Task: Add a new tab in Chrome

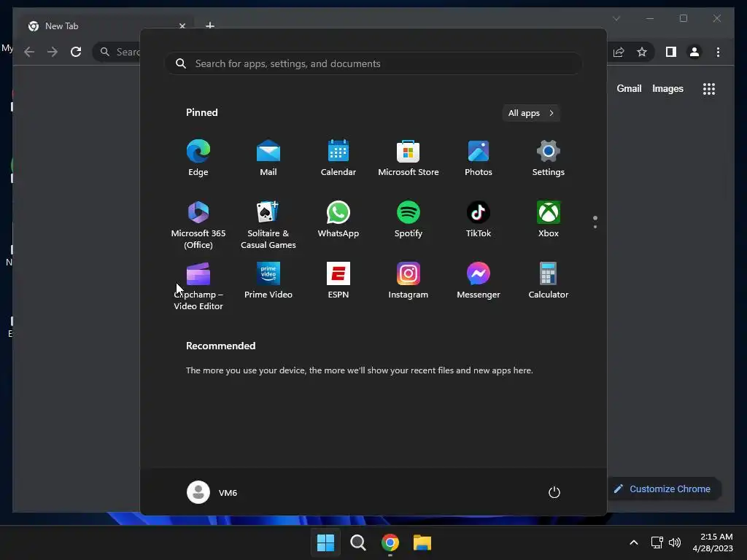Action: [x=210, y=26]
